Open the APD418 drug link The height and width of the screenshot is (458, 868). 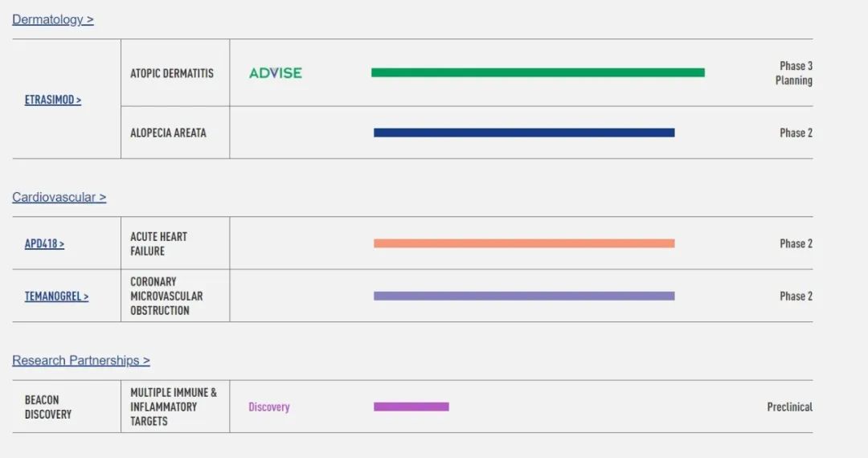[44, 243]
